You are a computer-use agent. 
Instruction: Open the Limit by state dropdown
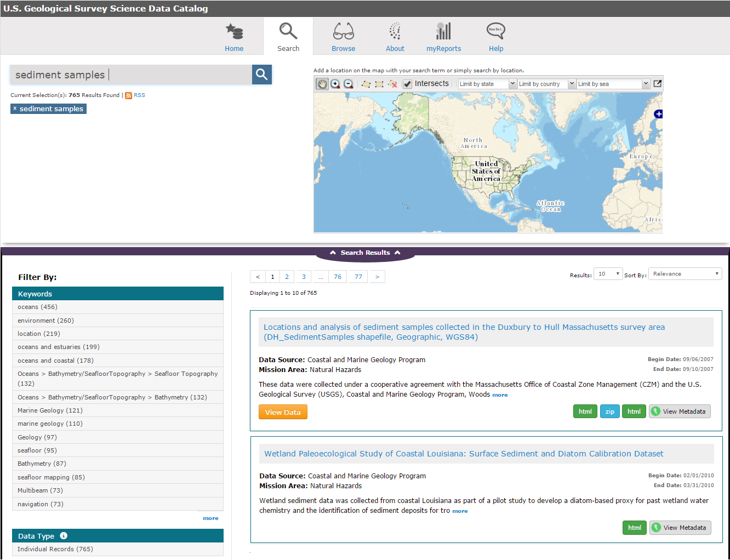coord(488,84)
